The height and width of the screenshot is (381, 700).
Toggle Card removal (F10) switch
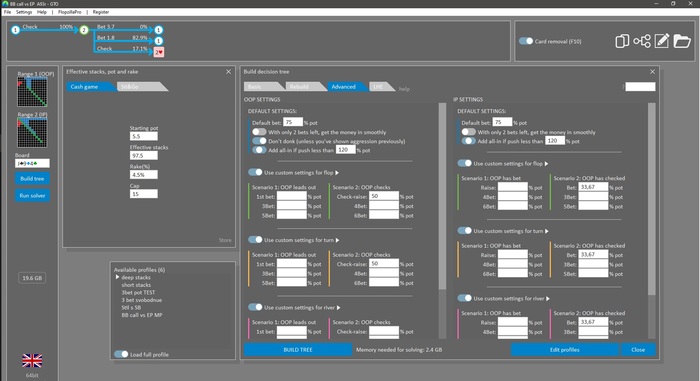pyautogui.click(x=526, y=41)
